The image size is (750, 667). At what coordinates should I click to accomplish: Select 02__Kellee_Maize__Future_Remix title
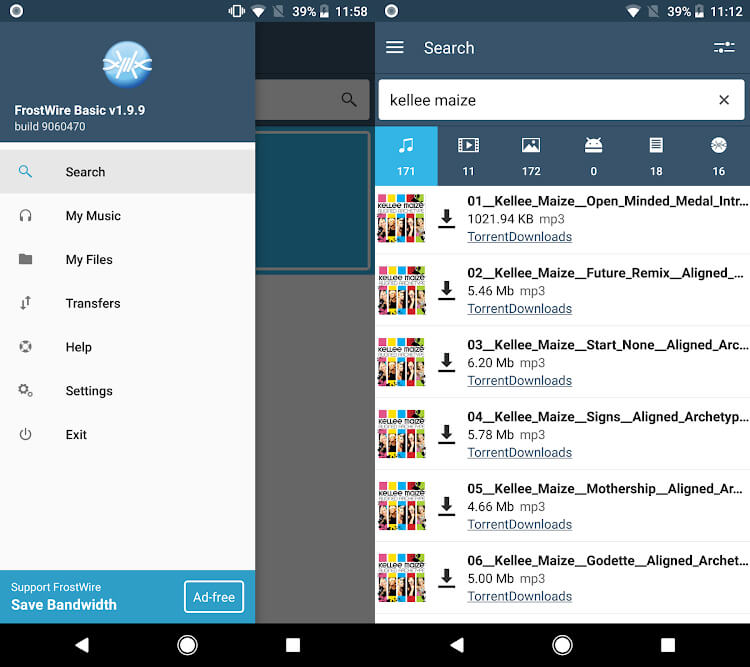(606, 273)
